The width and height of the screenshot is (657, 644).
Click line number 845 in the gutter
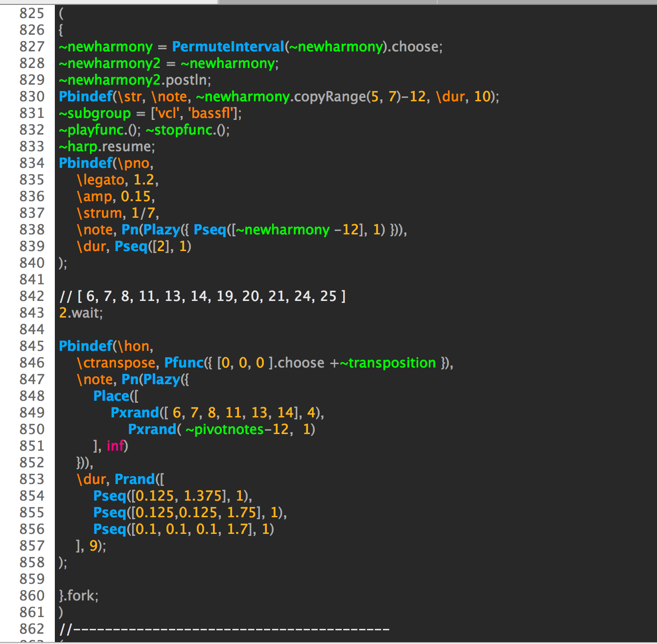pyautogui.click(x=31, y=346)
